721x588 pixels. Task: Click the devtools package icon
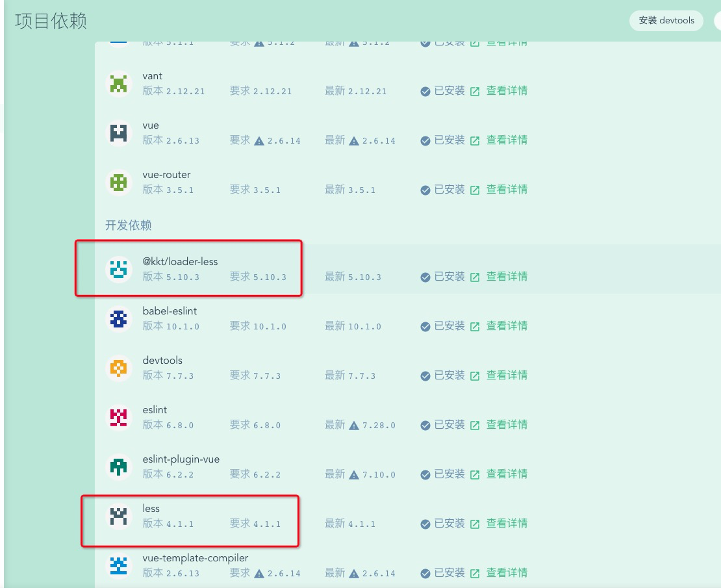coord(117,368)
